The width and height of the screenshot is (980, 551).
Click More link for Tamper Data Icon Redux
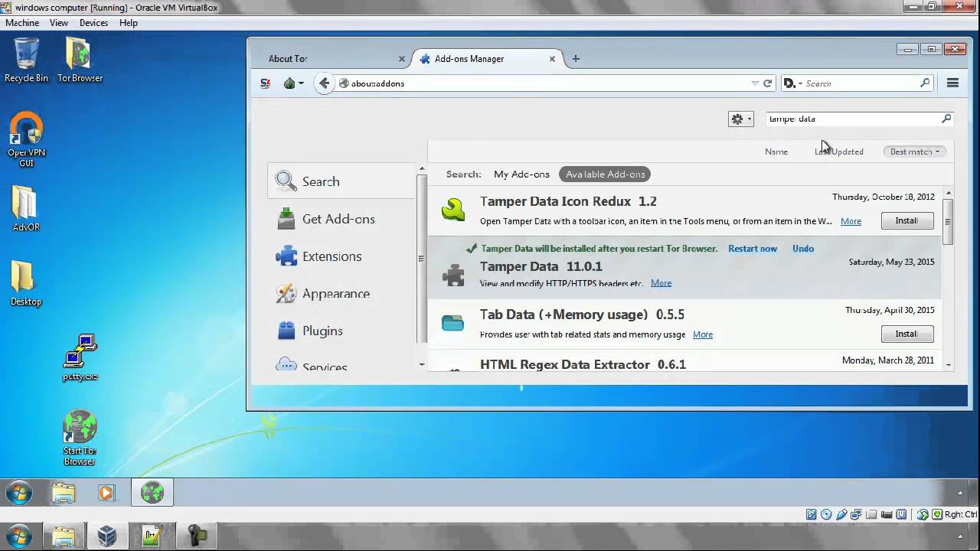[851, 221]
